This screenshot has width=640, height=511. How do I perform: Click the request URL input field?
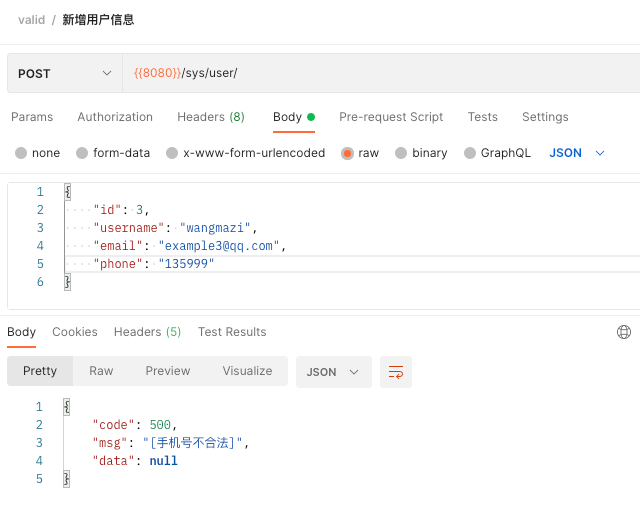tap(381, 73)
